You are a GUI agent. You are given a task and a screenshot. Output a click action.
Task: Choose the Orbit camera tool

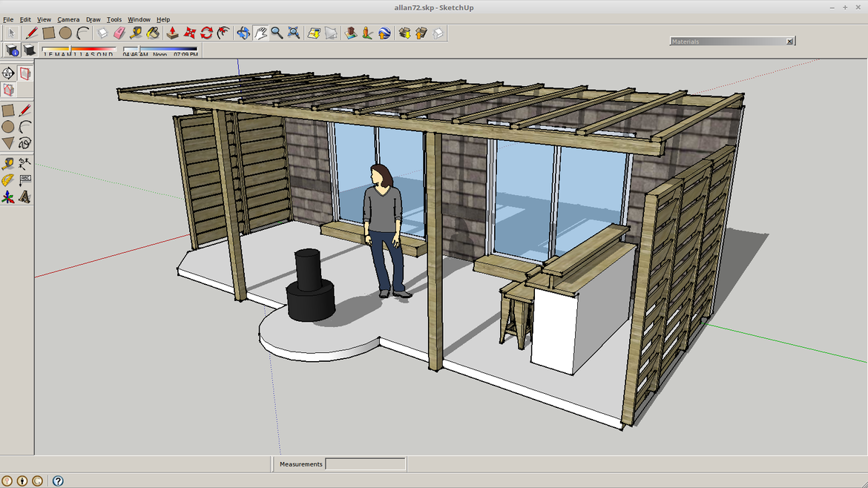point(243,33)
